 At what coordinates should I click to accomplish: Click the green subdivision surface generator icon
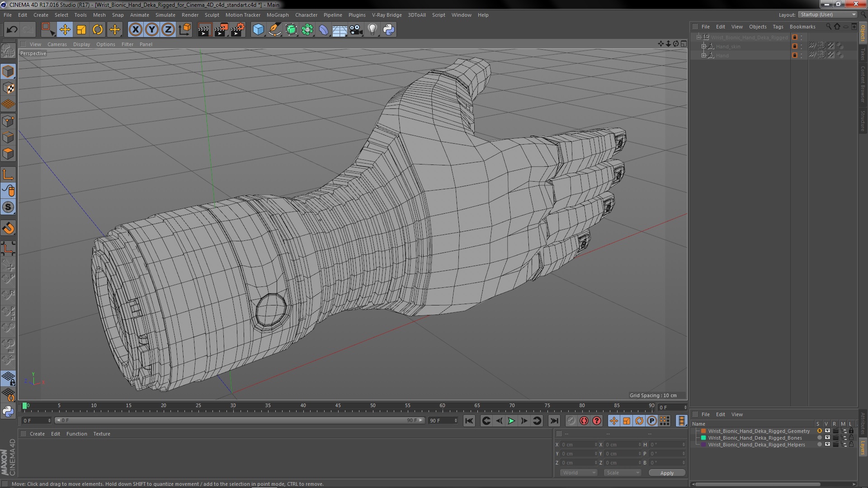(x=292, y=30)
